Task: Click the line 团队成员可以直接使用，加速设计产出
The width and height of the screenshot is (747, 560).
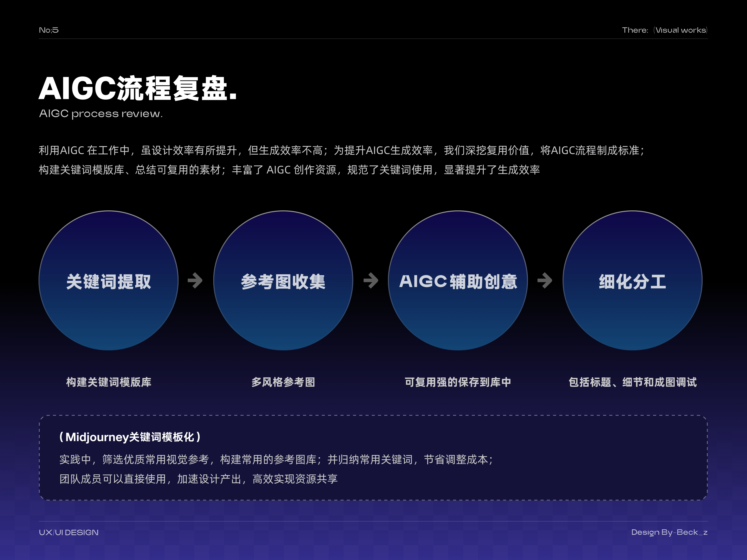Action: (199, 479)
